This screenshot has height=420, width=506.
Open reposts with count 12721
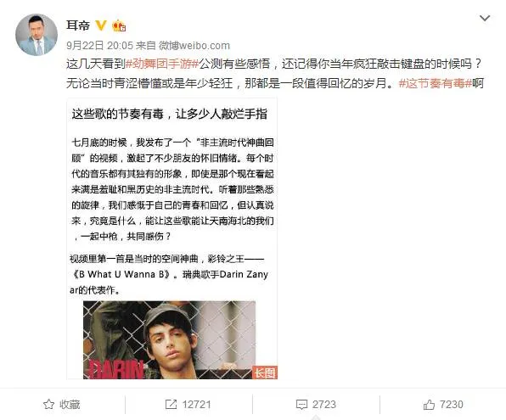[x=188, y=404]
